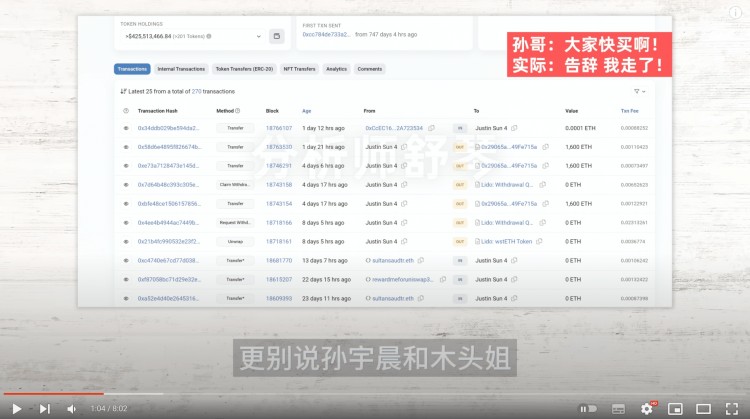This screenshot has width=750, height=419.
Task: Toggle the Age column date format
Action: [306, 110]
